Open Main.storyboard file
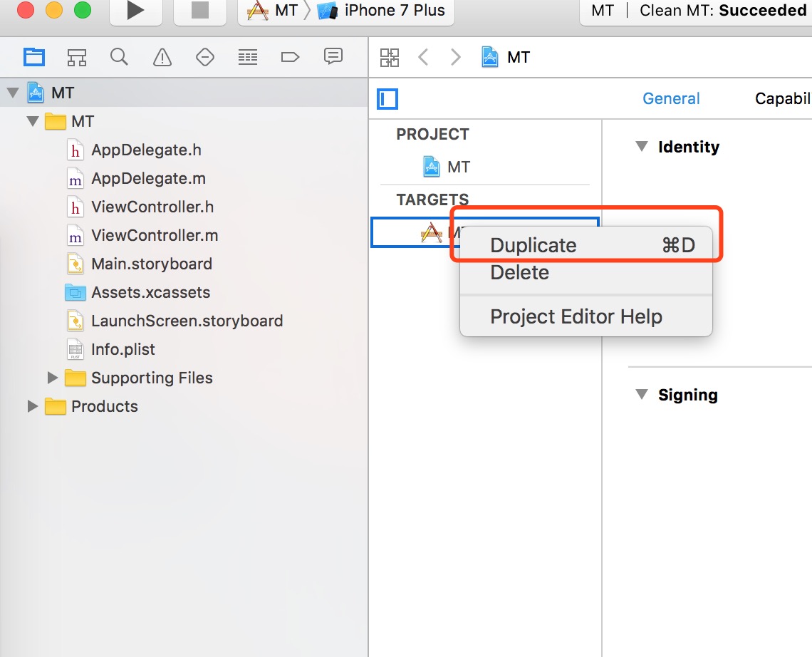Viewport: 812px width, 657px height. click(152, 264)
